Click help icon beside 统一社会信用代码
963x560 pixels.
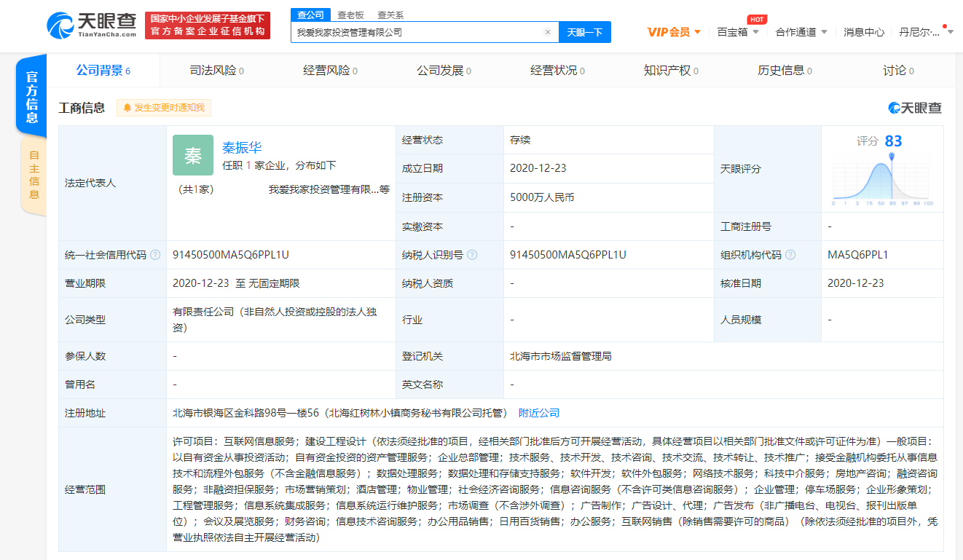pos(155,255)
